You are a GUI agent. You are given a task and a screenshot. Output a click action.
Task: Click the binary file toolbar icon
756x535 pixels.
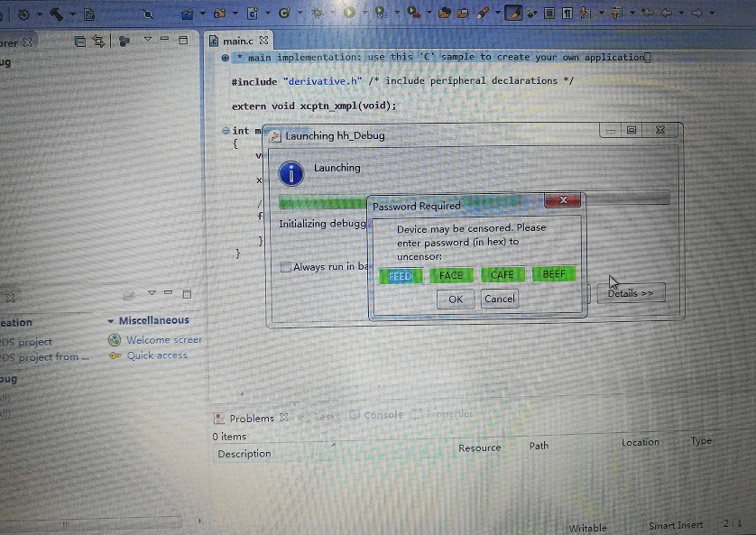(89, 14)
